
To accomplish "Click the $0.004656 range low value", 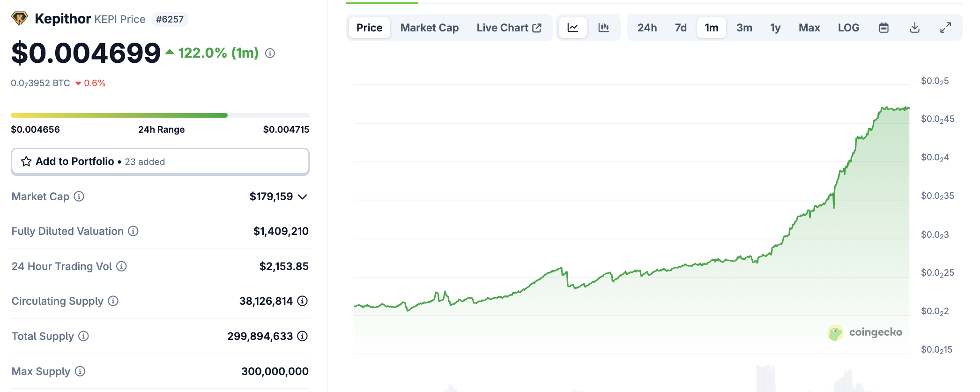I will 36,129.
